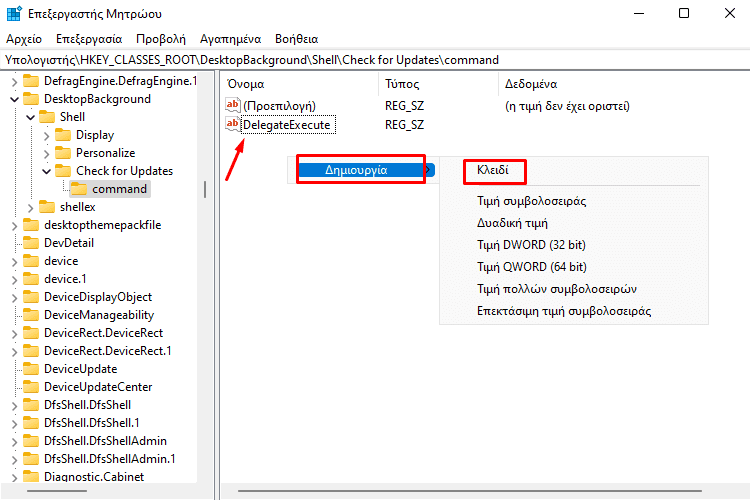The image size is (750, 500).
Task: Click the DeviceDisplayObject folder icon
Action: [31, 297]
